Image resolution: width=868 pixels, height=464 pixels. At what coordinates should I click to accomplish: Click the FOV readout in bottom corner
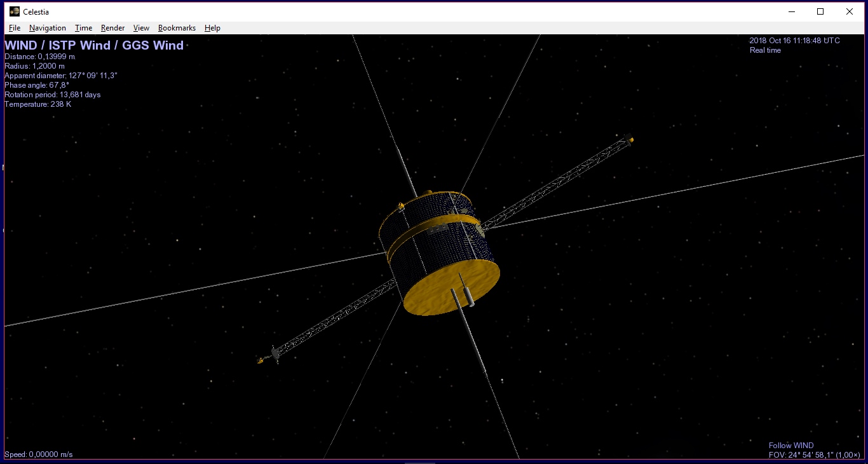[x=815, y=454]
